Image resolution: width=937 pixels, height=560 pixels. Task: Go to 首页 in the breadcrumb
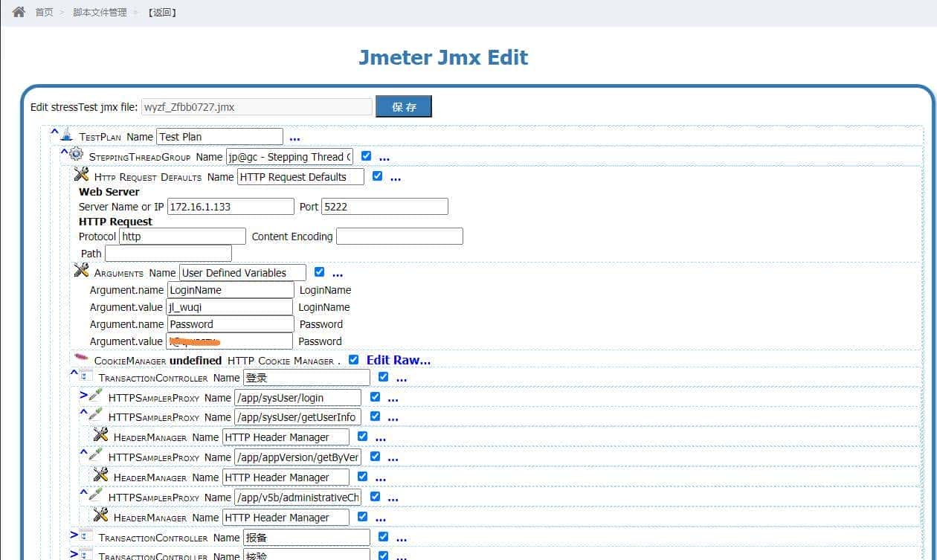click(x=45, y=13)
